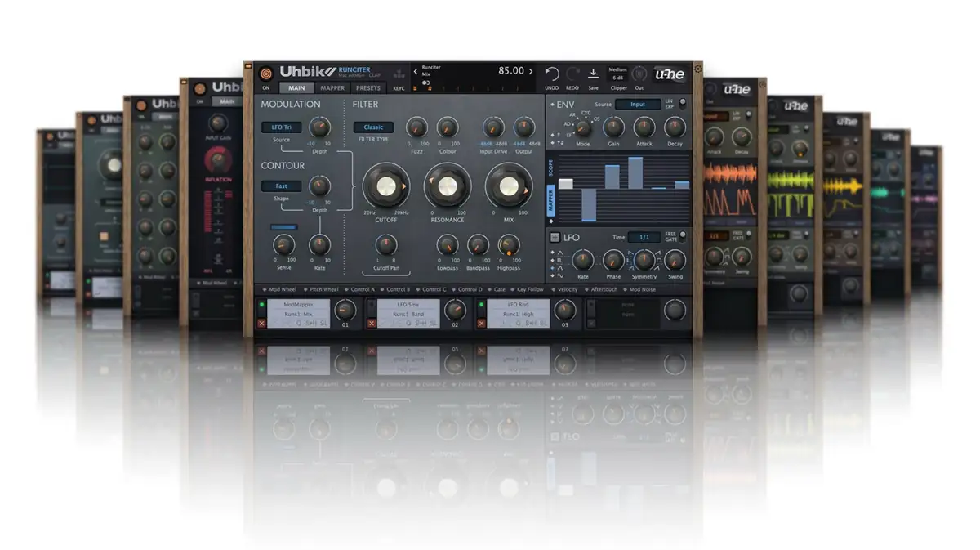Click the Undo arrow icon
Viewport: 980px width, 550px height.
[551, 73]
